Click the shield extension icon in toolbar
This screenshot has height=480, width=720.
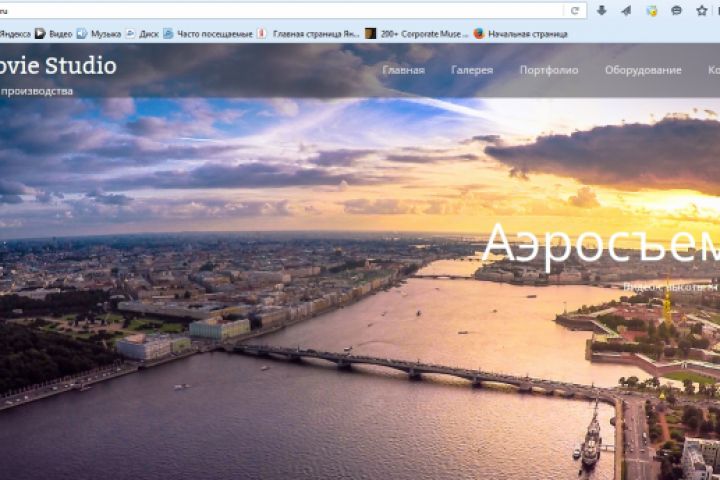pyautogui.click(x=652, y=11)
